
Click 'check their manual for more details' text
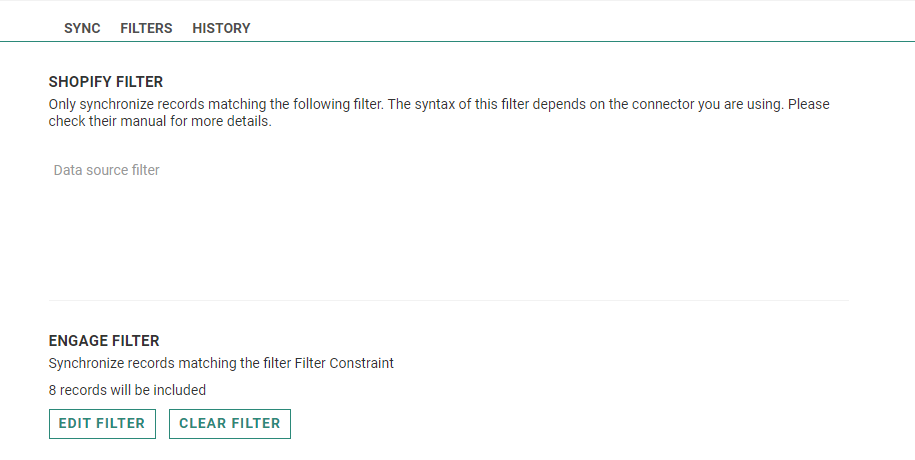160,122
